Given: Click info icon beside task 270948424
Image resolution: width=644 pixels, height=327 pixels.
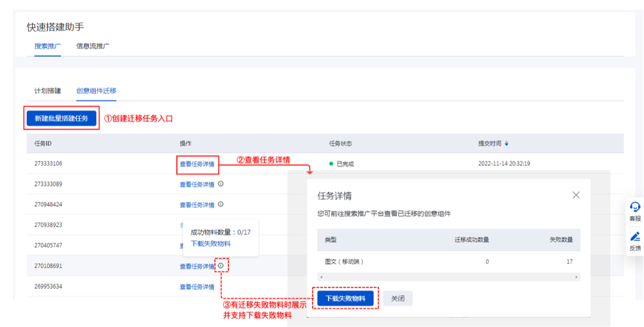Looking at the screenshot, I should (x=221, y=204).
